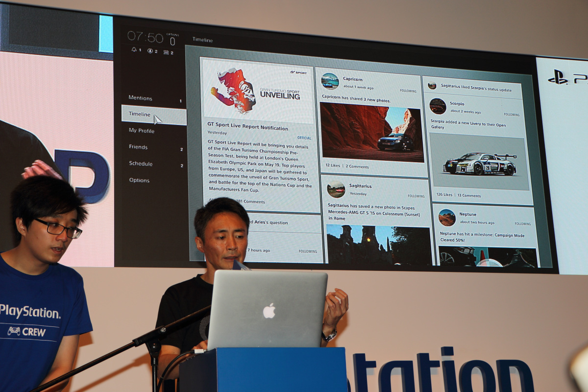Click the Capricorn user name
Screen dimensions: 588x392
point(353,79)
